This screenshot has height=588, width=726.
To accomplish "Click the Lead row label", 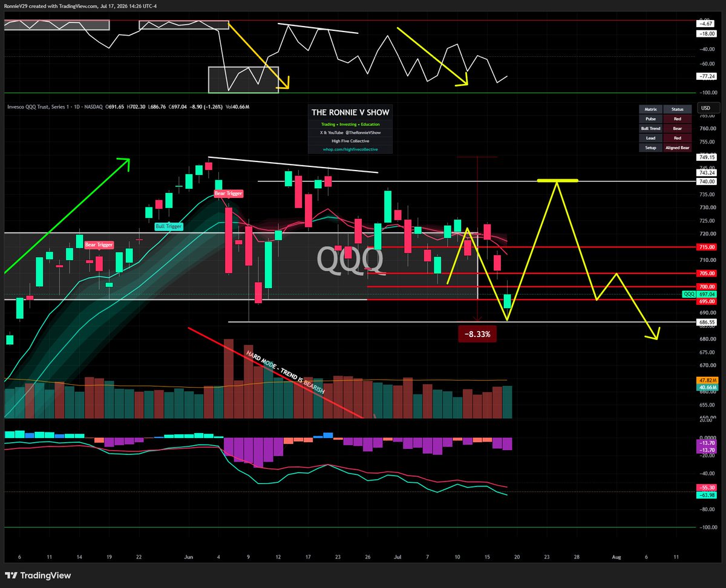I will 650,138.
